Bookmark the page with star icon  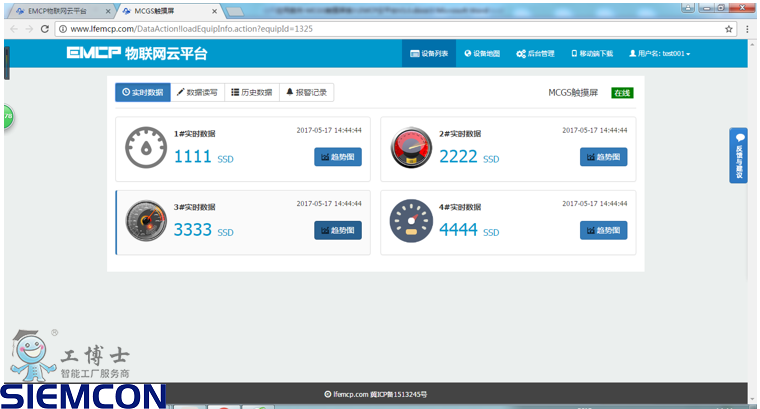[x=728, y=29]
